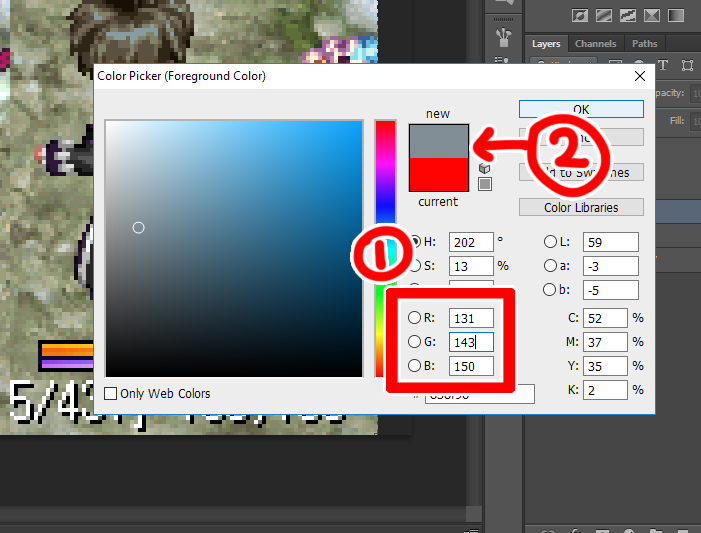The width and height of the screenshot is (701, 533).
Task: Switch to the Layers tab
Action: tap(546, 44)
